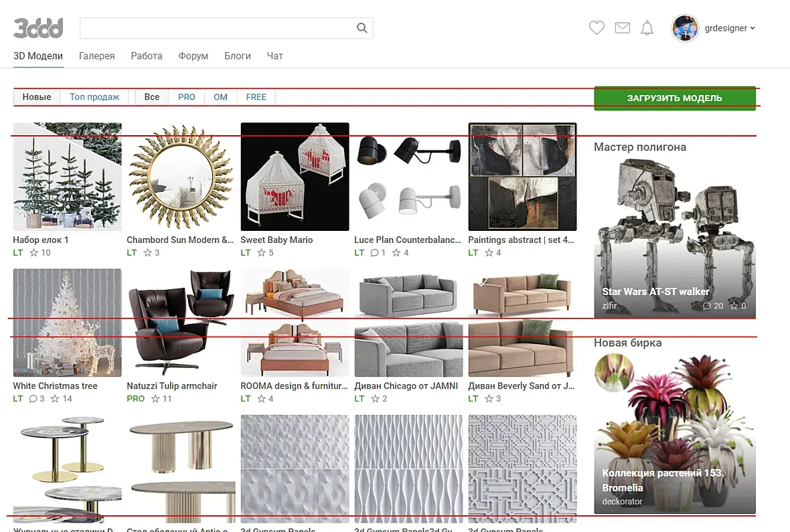Open the Sweet Baby Mario crib thumbnail
The height and width of the screenshot is (532, 790).
pos(295,177)
